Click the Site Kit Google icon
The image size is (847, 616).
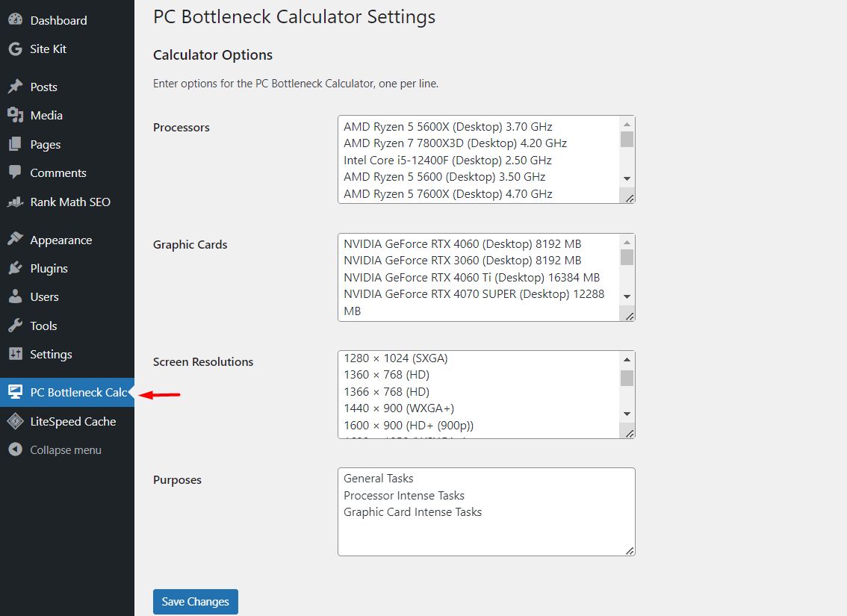[x=15, y=49]
